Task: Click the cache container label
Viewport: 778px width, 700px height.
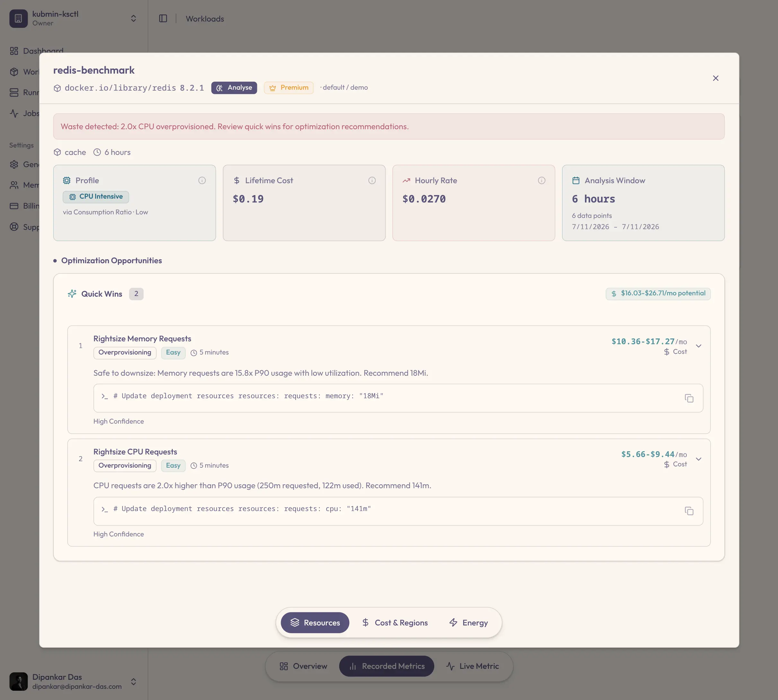Action: coord(75,152)
